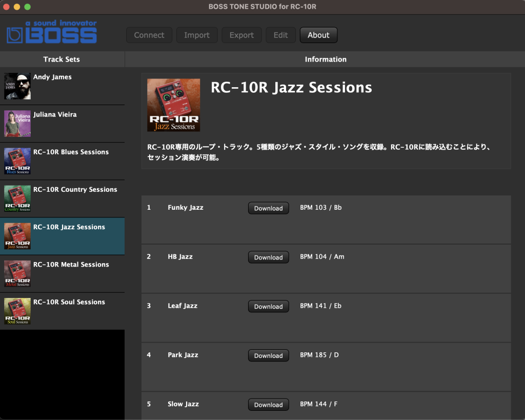Image resolution: width=525 pixels, height=420 pixels.
Task: Open the About tab
Action: tap(318, 35)
